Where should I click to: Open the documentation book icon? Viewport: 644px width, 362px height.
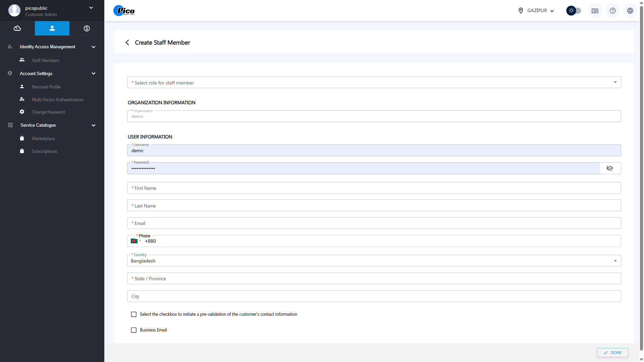(x=595, y=11)
